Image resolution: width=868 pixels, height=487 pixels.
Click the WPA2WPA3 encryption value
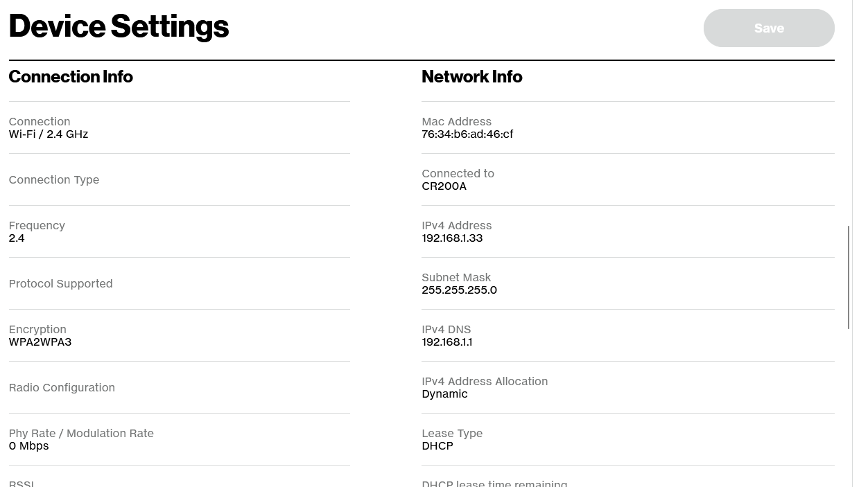(x=40, y=342)
